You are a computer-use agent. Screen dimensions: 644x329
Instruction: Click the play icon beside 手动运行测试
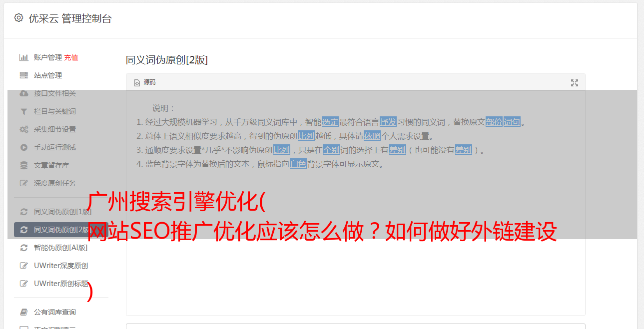[23, 147]
